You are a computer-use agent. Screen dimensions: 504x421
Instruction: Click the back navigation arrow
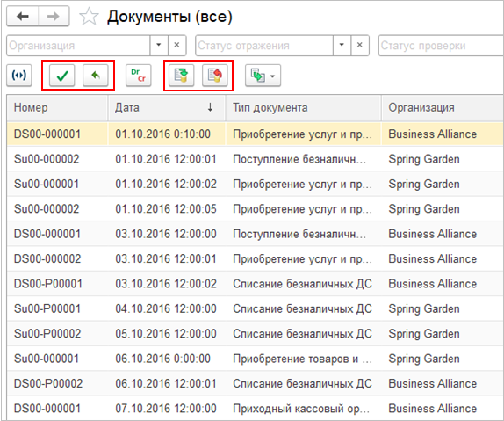(x=23, y=16)
